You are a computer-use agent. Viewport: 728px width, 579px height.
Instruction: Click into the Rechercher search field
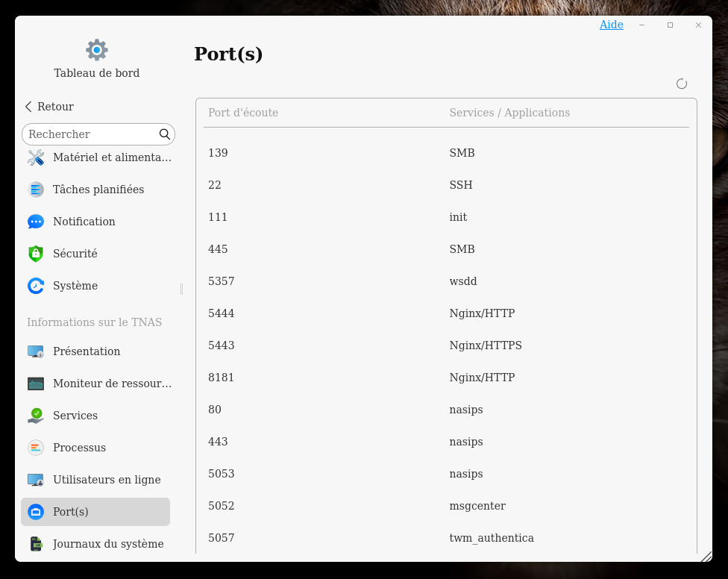click(90, 134)
